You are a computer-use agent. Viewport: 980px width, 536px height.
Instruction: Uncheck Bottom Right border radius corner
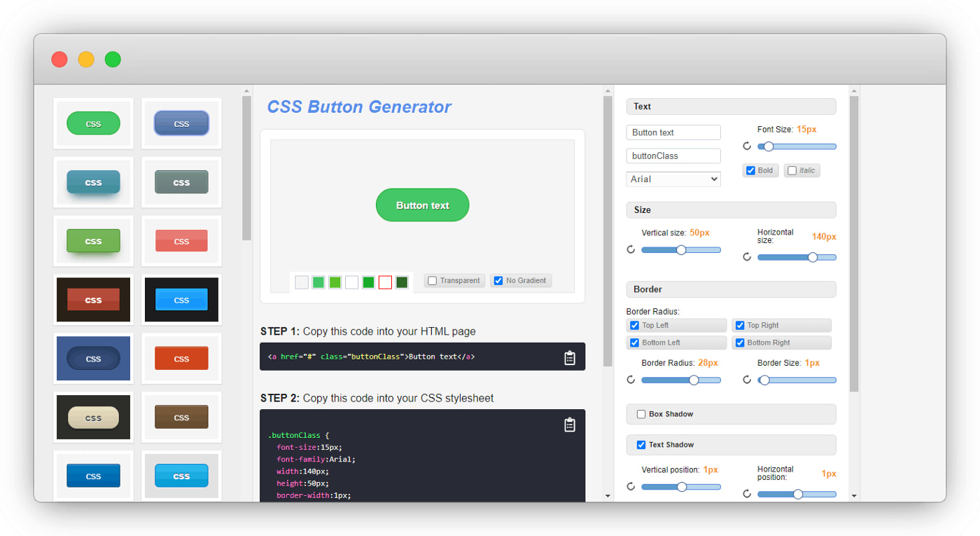click(739, 343)
